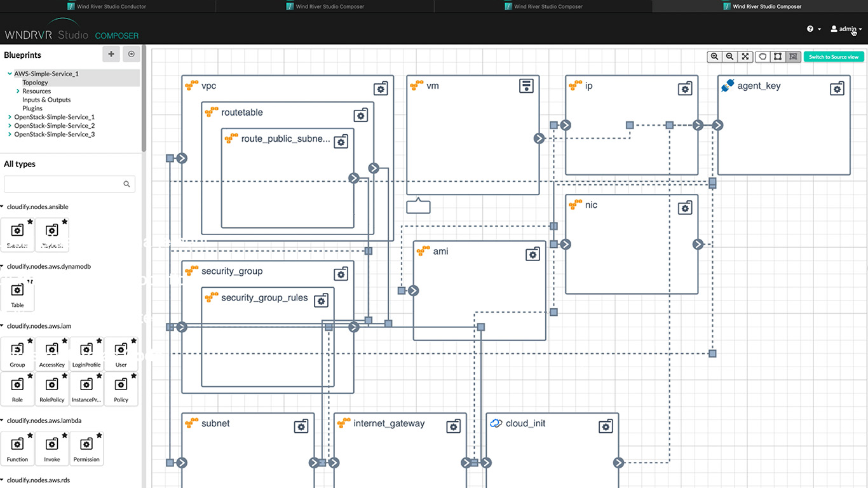Select the lambda Permission node type
868x488 pixels.
pos(86,449)
